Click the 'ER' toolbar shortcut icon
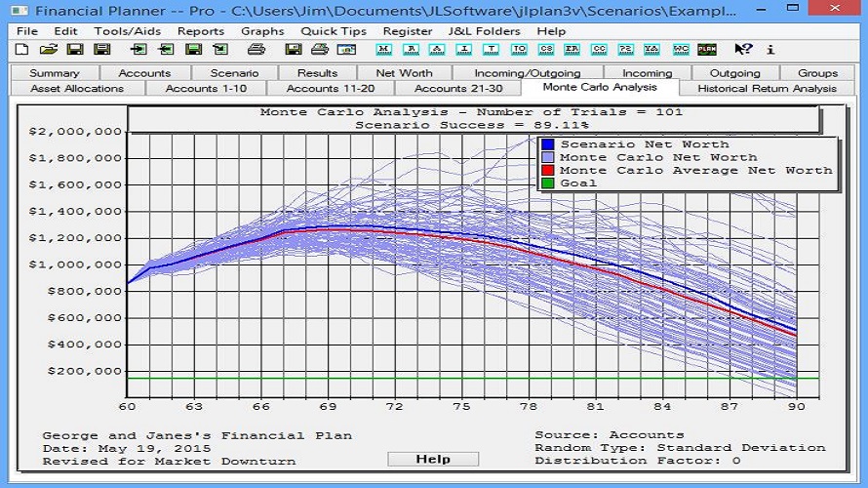868x488 pixels. point(572,50)
